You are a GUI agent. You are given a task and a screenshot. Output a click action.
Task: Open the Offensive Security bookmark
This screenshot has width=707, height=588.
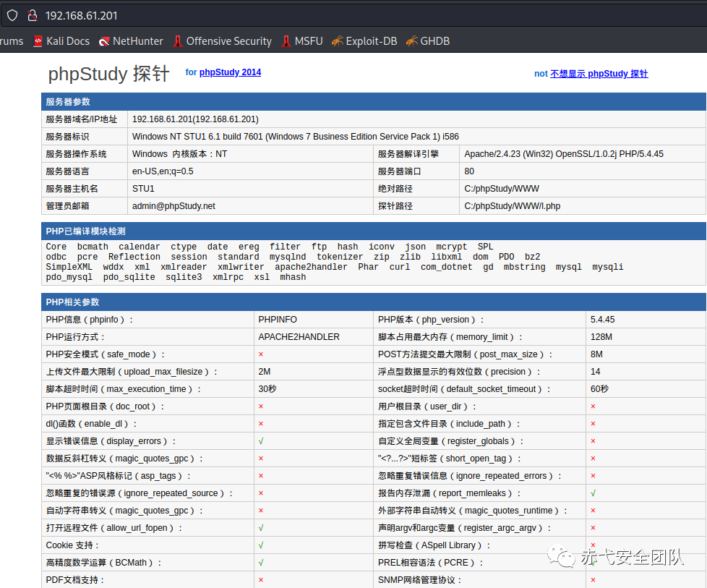(222, 41)
